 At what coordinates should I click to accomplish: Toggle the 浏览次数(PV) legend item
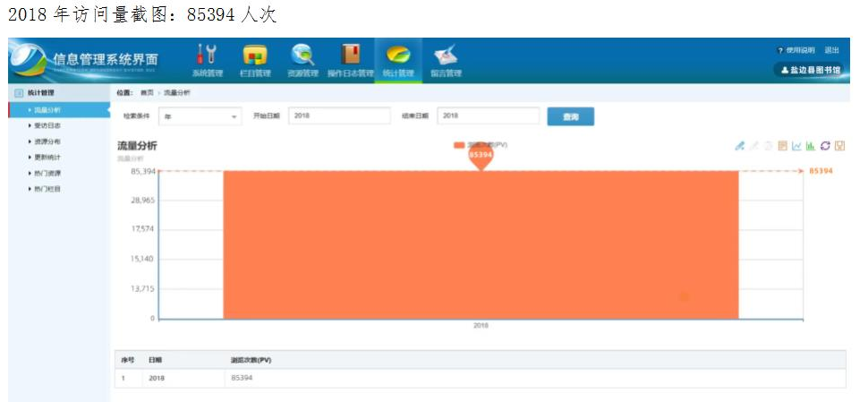pyautogui.click(x=481, y=145)
